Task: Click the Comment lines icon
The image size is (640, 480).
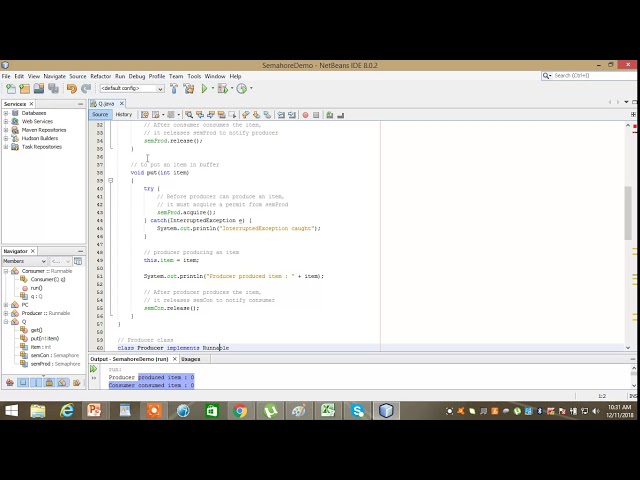Action: (x=329, y=115)
